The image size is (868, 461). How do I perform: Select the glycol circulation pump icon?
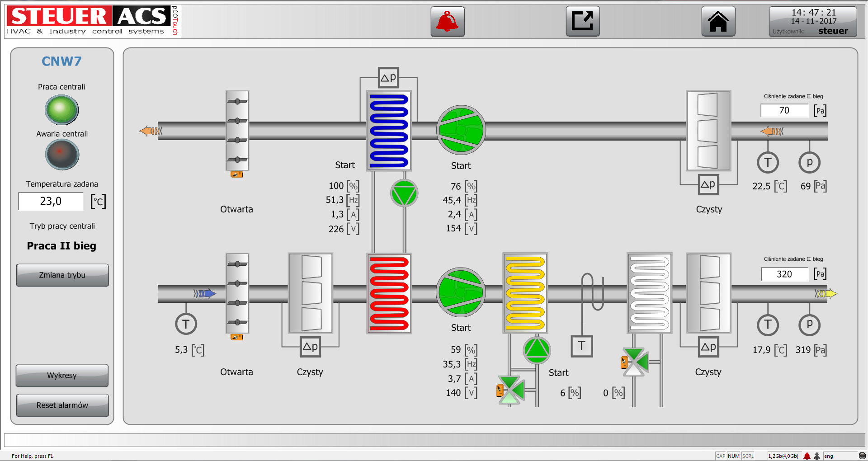point(404,193)
